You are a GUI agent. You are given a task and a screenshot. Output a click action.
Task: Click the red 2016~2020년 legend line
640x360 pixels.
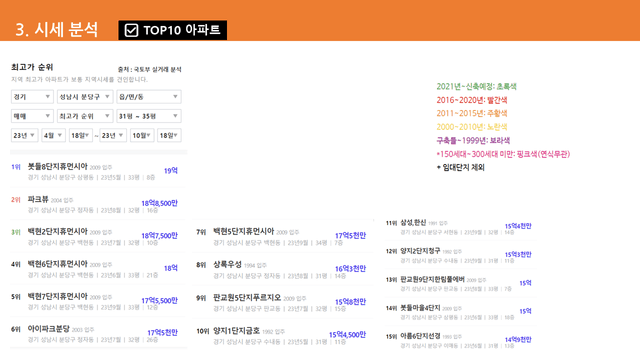pos(471,100)
